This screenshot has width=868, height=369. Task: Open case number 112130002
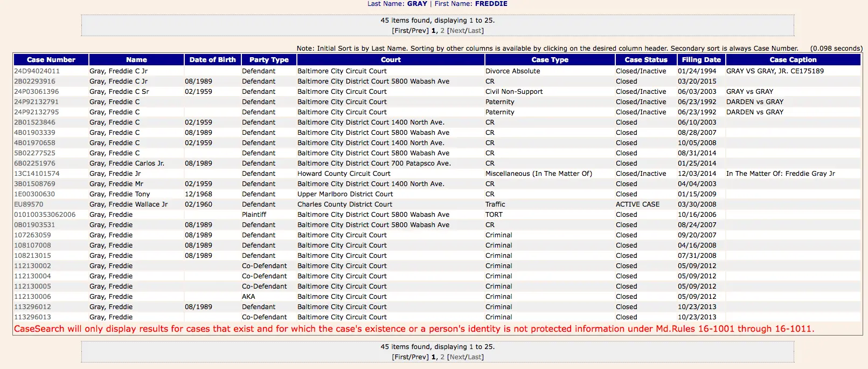(32, 266)
